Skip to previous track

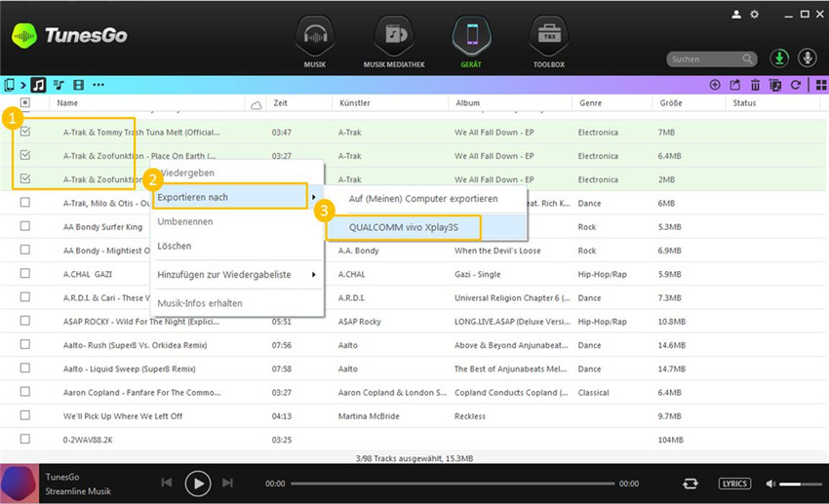tap(167, 483)
